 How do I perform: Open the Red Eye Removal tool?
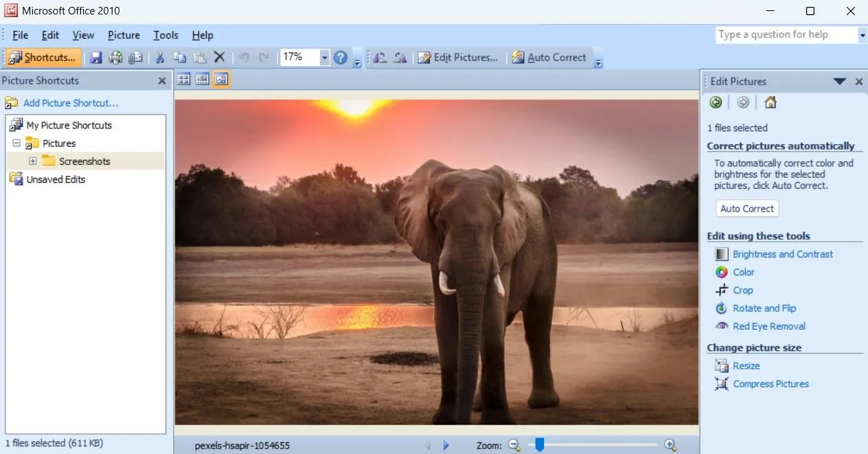pyautogui.click(x=769, y=326)
